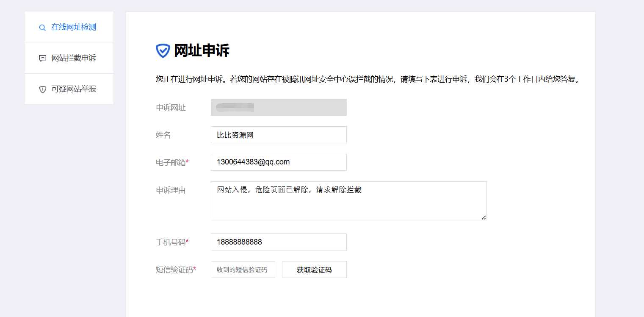Click the 收到的短信验证码 input box

243,270
